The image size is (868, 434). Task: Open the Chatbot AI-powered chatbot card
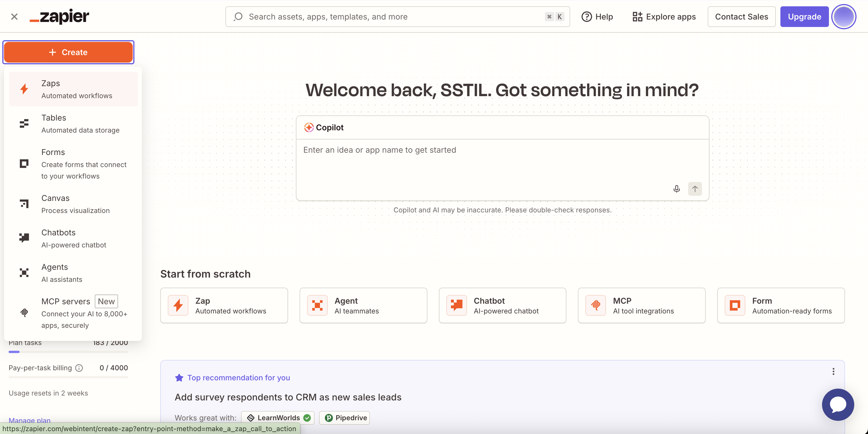point(502,305)
